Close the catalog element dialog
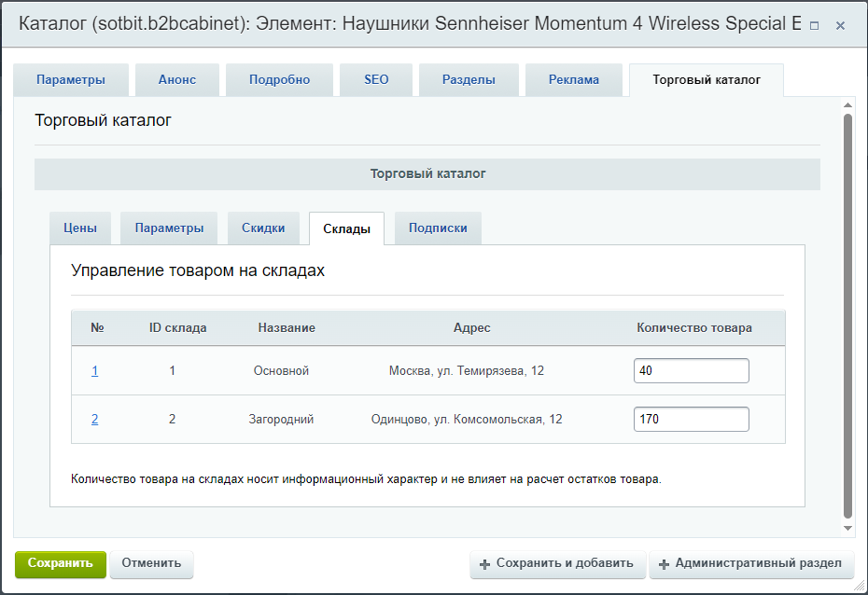Image resolution: width=868 pixels, height=595 pixels. (x=840, y=25)
